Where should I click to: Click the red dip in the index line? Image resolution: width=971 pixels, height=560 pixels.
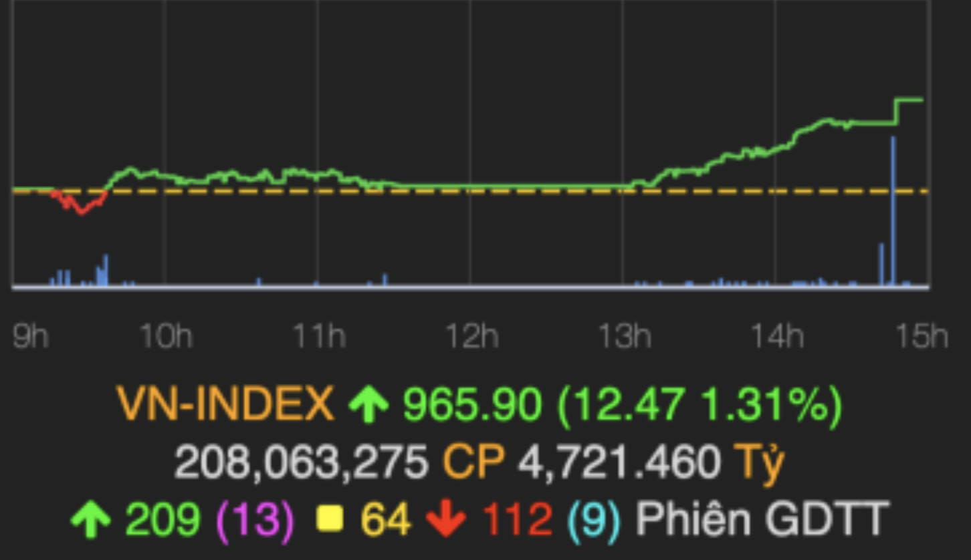[80, 202]
